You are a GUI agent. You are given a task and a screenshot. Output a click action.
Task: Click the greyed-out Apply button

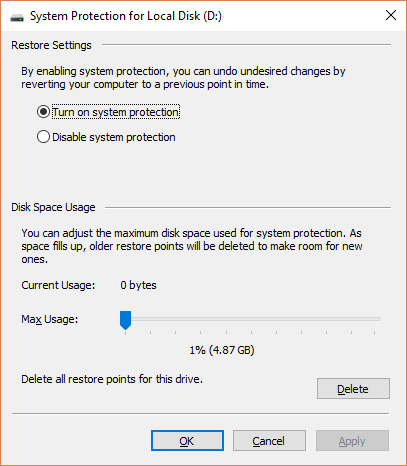coord(352,441)
